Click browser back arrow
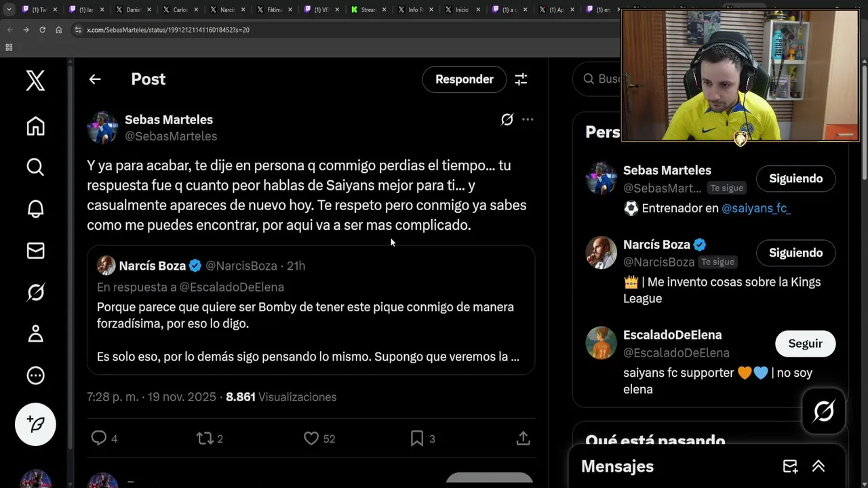The height and width of the screenshot is (488, 868). (x=9, y=30)
